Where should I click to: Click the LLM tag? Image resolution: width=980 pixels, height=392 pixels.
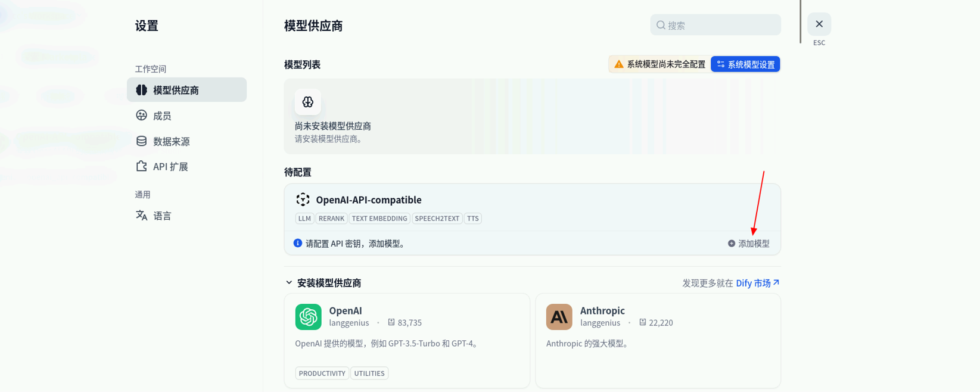(304, 219)
